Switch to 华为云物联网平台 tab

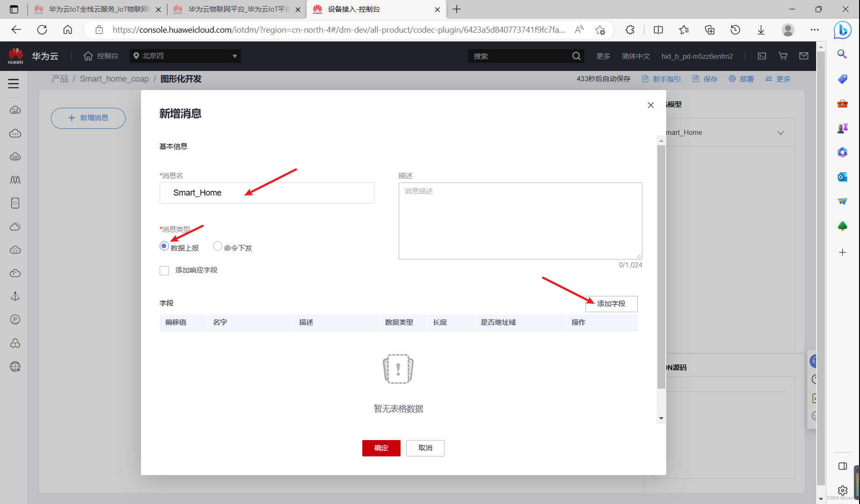pos(237,9)
